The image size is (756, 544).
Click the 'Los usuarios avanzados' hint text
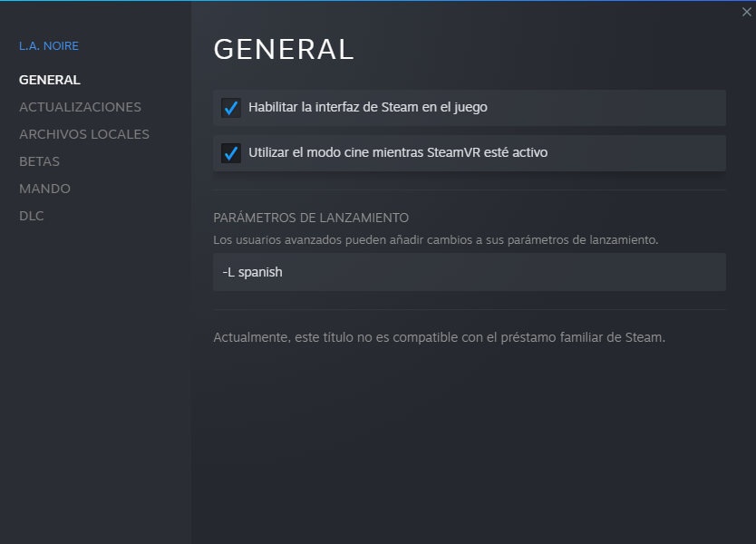coord(435,240)
